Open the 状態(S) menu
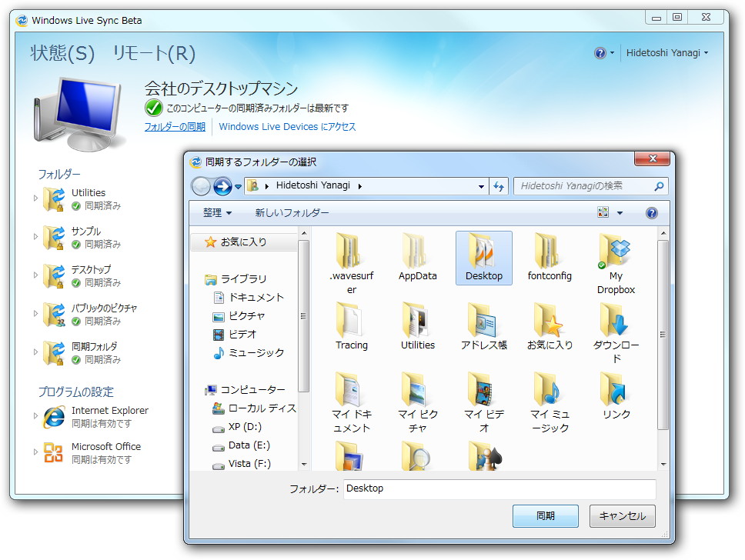745x560 pixels. point(62,53)
